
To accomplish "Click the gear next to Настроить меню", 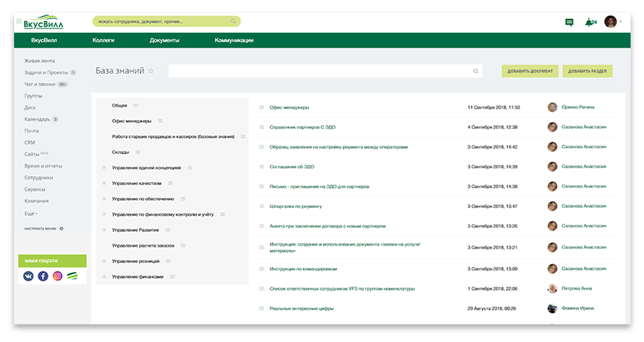I will (x=62, y=229).
